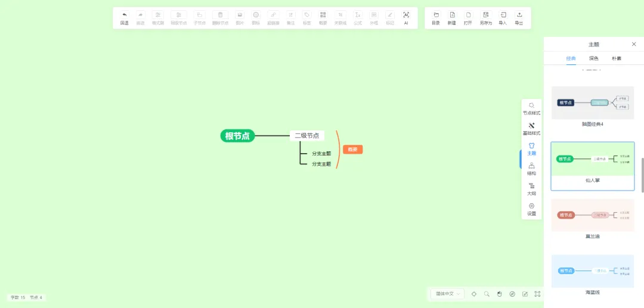Screen dimensions: 644x308
Task: Select the 二级节点 node
Action: coord(307,136)
